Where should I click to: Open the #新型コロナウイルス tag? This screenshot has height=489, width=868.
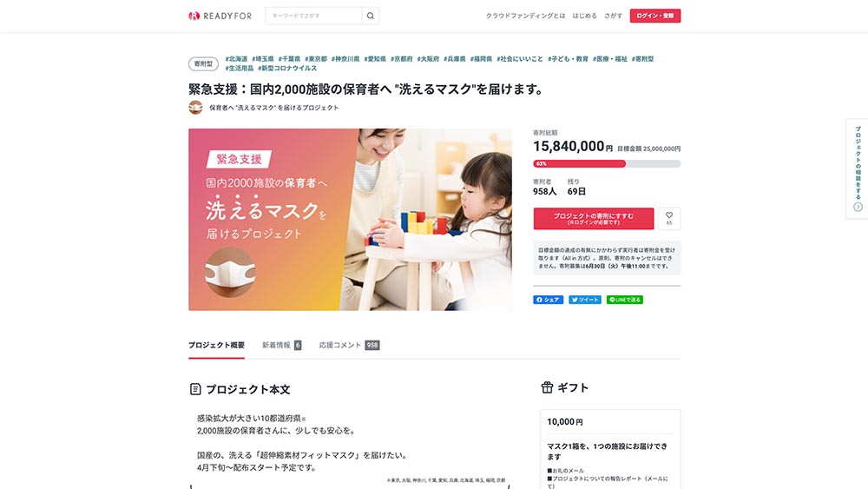point(287,68)
